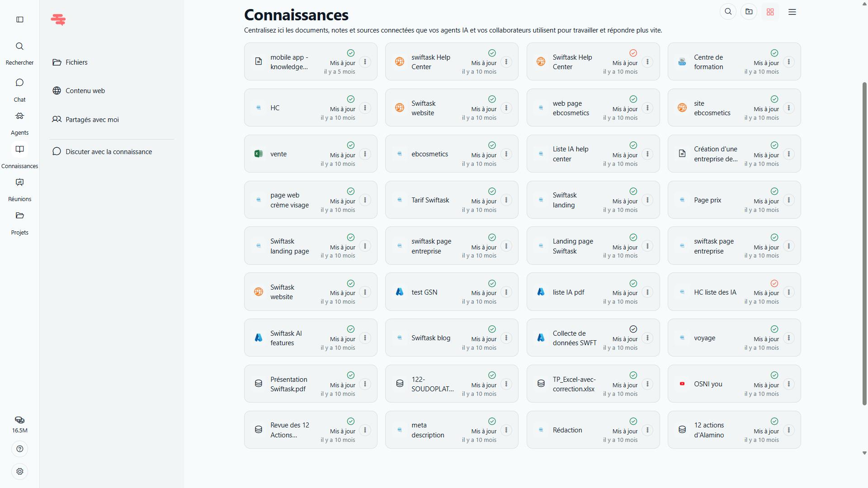
Task: Switch to grid view layout
Action: coord(770,12)
